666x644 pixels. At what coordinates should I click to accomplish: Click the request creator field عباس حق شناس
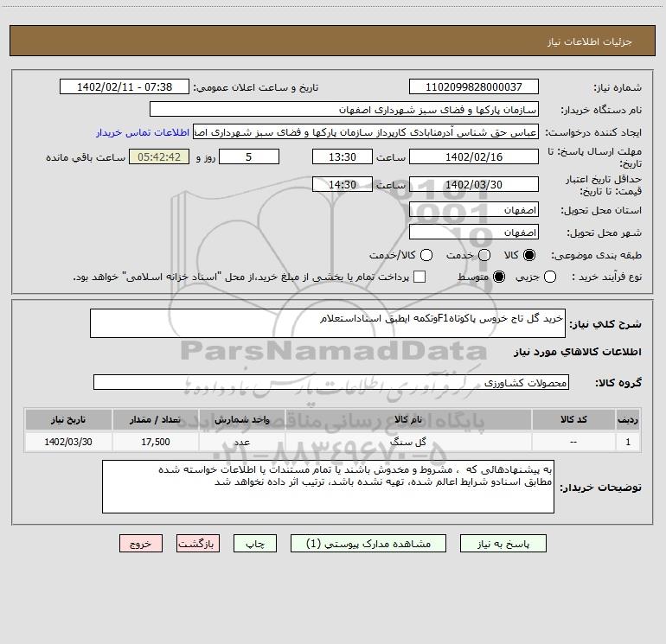pyautogui.click(x=366, y=132)
